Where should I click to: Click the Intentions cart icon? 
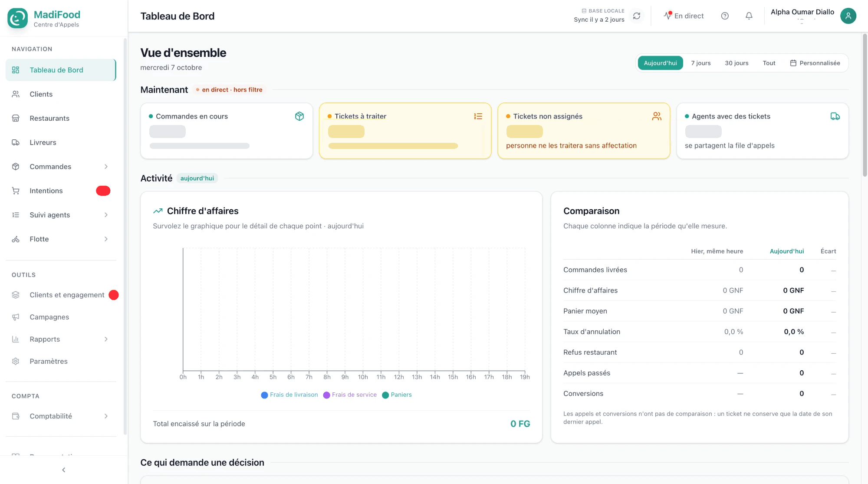(x=16, y=191)
